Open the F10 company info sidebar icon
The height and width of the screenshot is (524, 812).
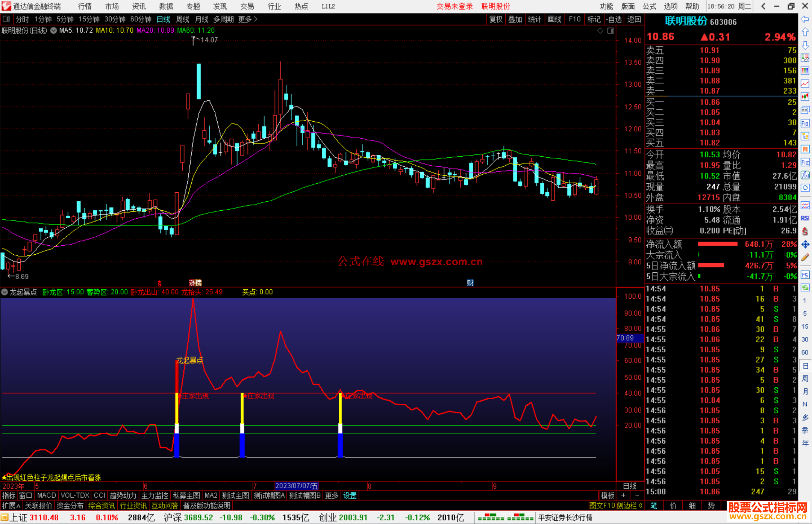(x=805, y=123)
